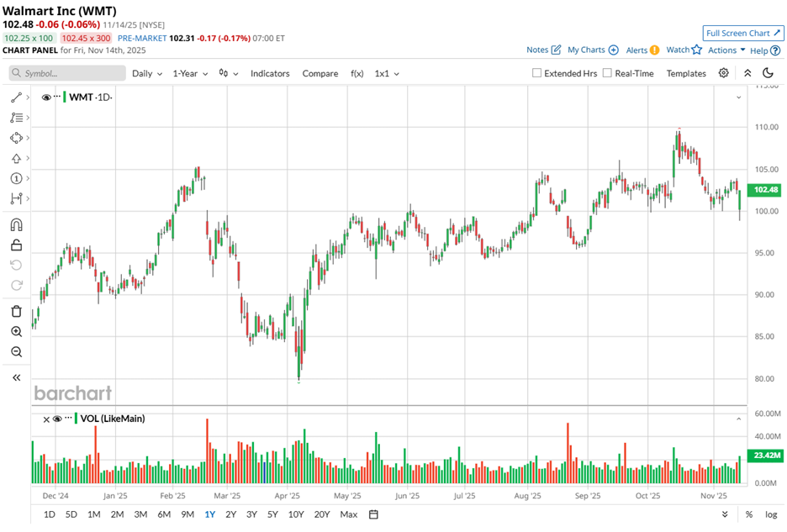Screen dimensions: 787x532
Task: Delete drawings with the trash icon
Action: click(16, 311)
